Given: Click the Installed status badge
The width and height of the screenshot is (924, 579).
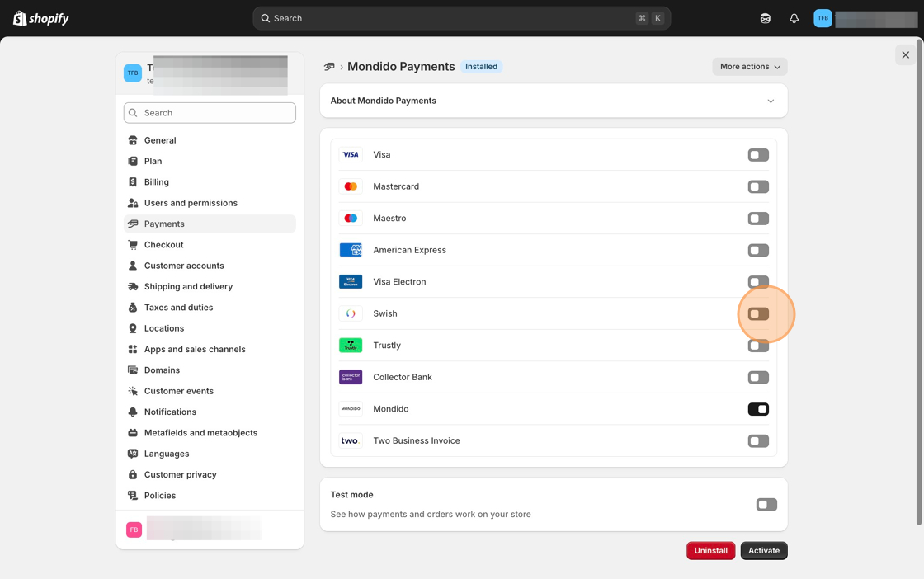Looking at the screenshot, I should [x=481, y=67].
